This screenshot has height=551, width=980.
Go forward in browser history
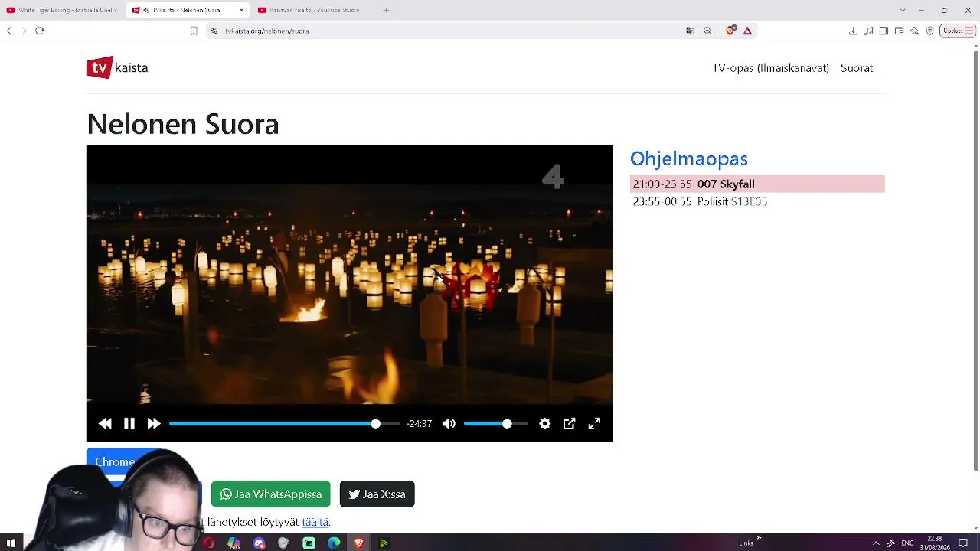[x=24, y=31]
